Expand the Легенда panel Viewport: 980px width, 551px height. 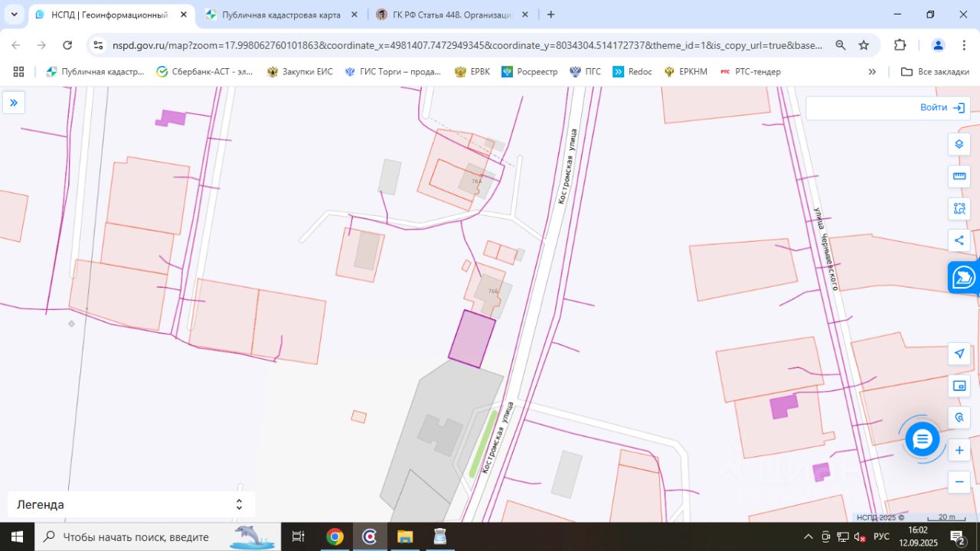click(131, 505)
